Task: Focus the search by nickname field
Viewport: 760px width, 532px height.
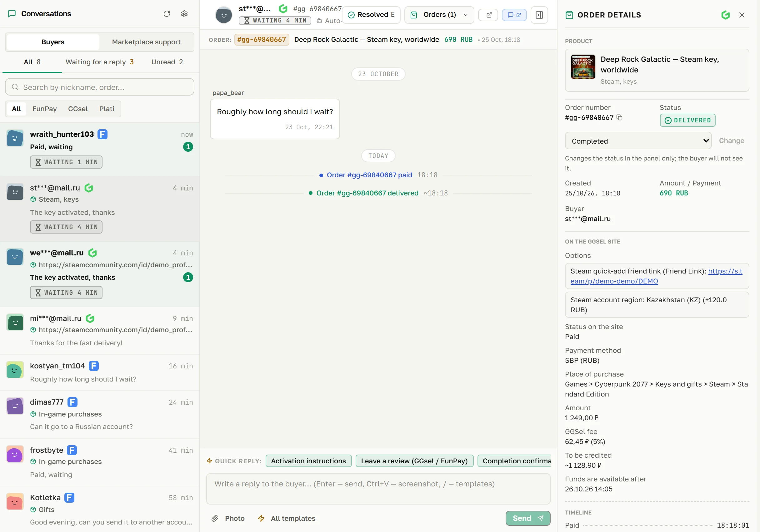Action: tap(100, 87)
